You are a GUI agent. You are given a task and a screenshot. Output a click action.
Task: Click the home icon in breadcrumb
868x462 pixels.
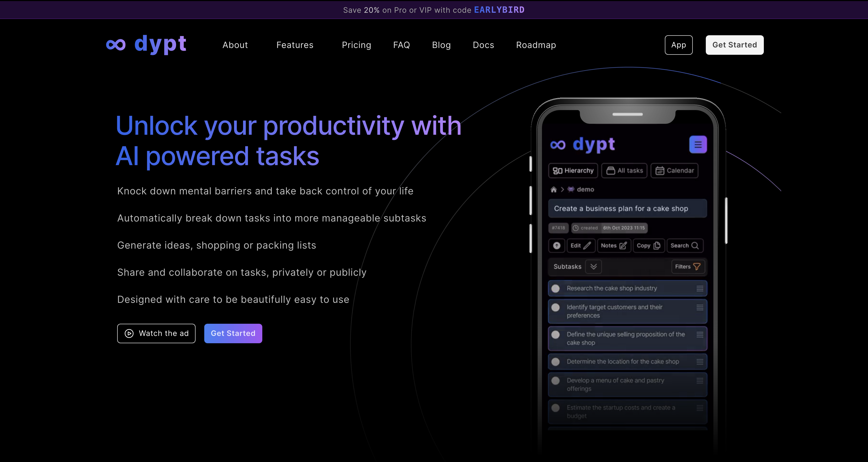554,189
